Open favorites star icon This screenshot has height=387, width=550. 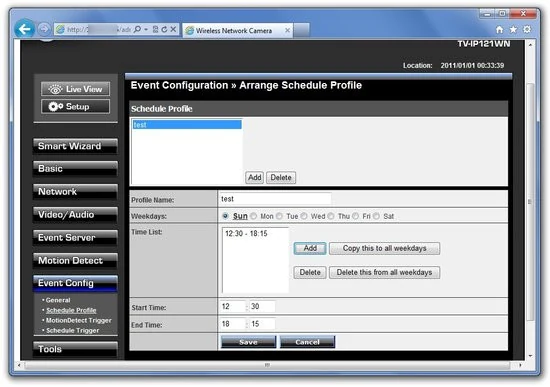pos(513,30)
